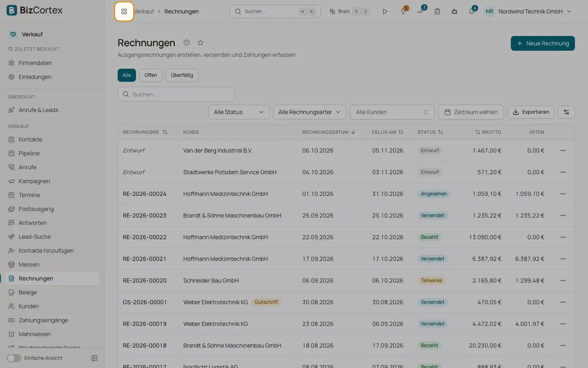Open the clipboard checklist icon
This screenshot has width=588, height=368.
[437, 11]
